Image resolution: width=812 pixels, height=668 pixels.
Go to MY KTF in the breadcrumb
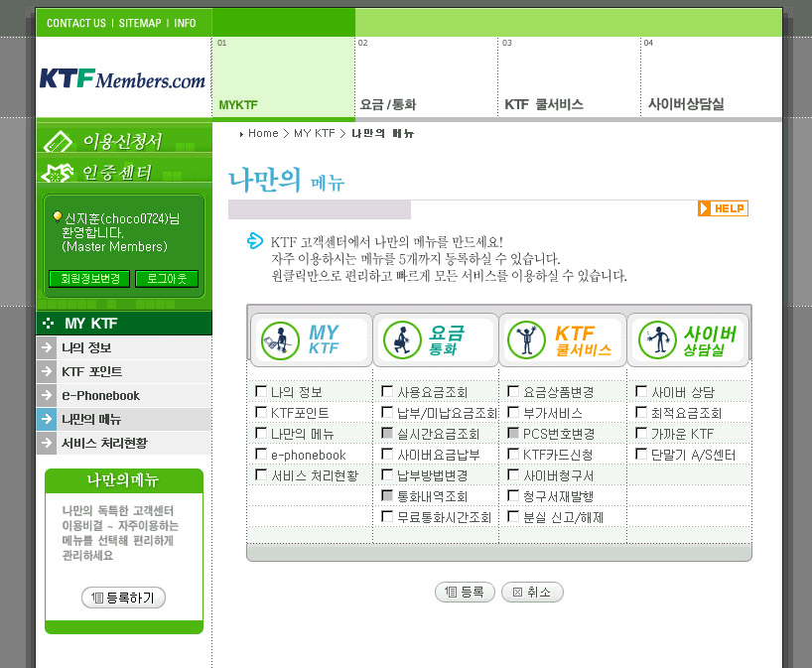point(315,133)
